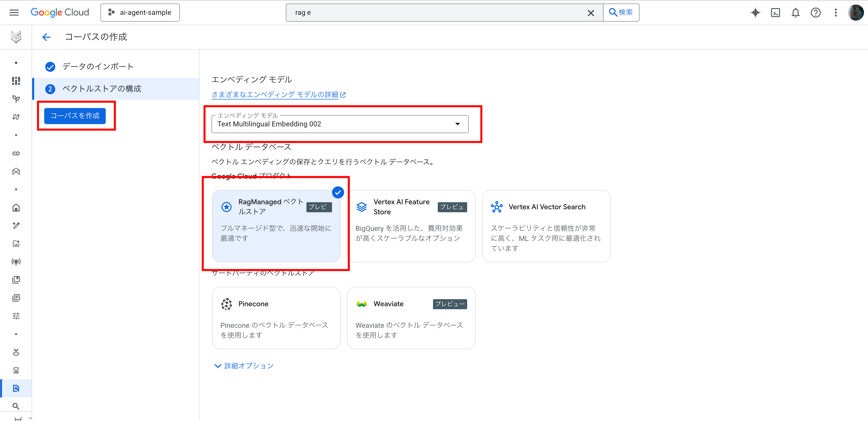Select the Vertex AI Feature Store card
Screen dimensions: 868x421
tap(411, 226)
